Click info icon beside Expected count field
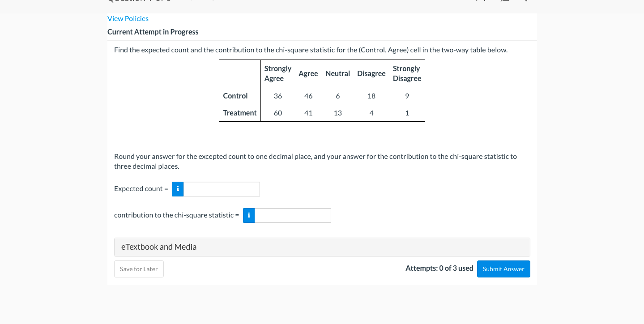This screenshot has height=324, width=644. 178,189
